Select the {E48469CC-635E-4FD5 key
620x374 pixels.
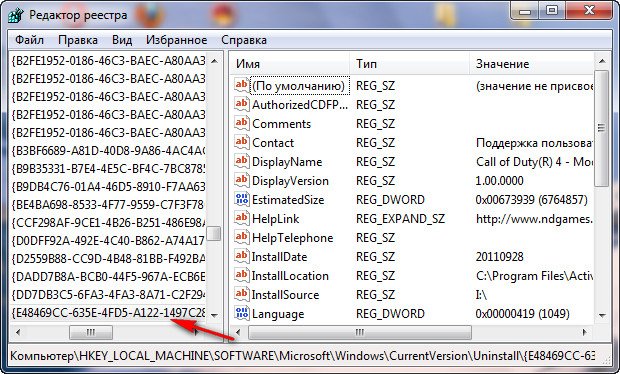click(109, 313)
